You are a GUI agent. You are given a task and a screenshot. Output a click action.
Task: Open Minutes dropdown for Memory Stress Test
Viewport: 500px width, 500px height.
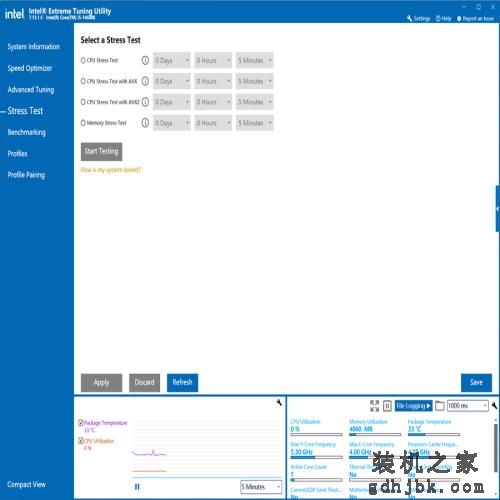254,123
